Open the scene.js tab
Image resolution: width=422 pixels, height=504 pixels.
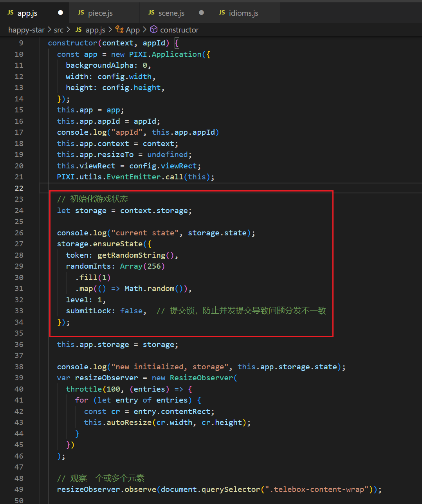coord(175,13)
